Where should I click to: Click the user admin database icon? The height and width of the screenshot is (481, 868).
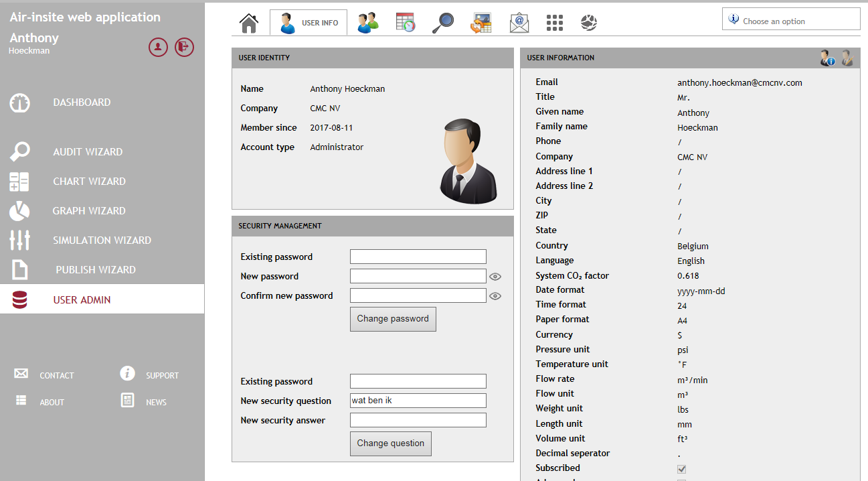pos(20,299)
